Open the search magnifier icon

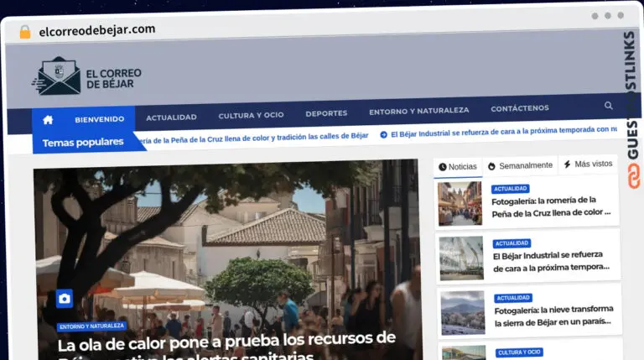608,106
